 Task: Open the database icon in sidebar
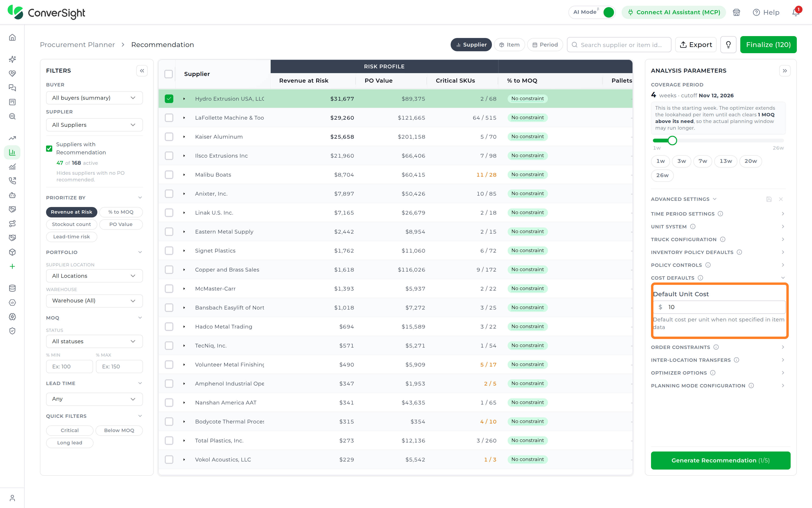(x=12, y=288)
